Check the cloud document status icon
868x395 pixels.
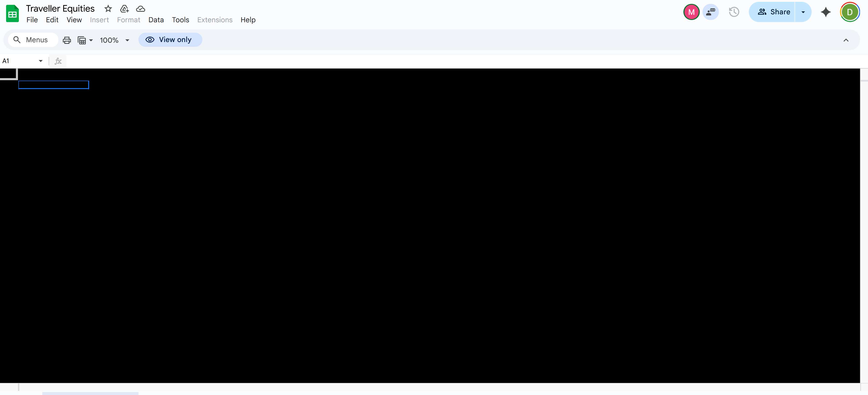[x=140, y=9]
